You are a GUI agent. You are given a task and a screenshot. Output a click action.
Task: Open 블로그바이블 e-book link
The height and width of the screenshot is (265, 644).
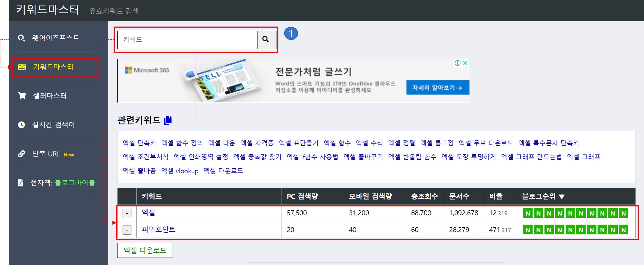pos(75,183)
